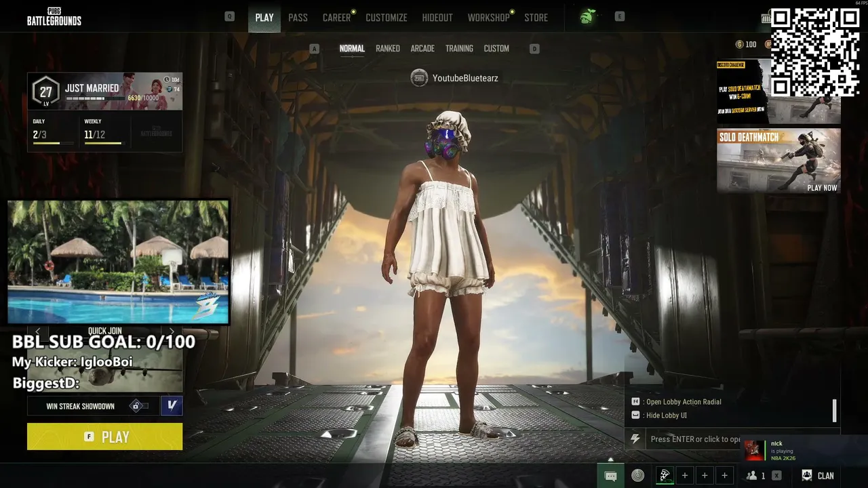Click the X key icon beside friends count
This screenshot has width=868, height=488.
click(x=776, y=476)
